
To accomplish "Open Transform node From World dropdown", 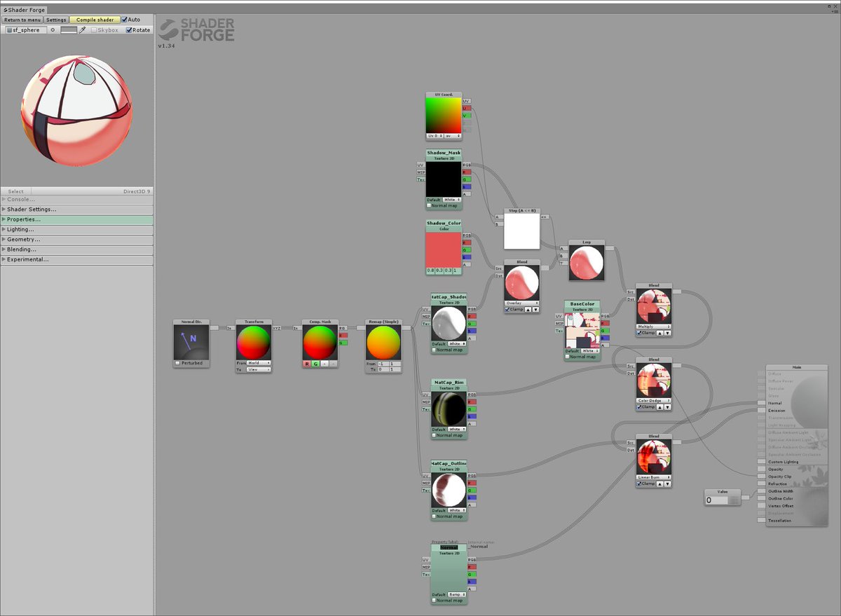I will 258,363.
